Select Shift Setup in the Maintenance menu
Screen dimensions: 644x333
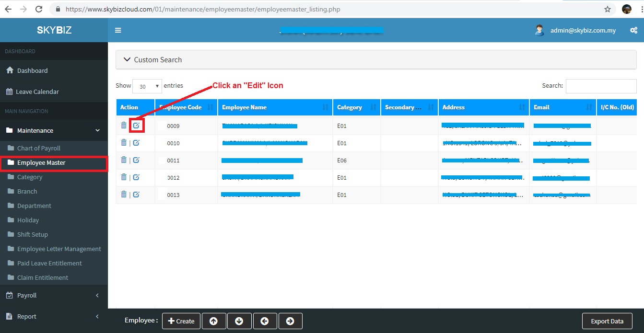tap(33, 234)
